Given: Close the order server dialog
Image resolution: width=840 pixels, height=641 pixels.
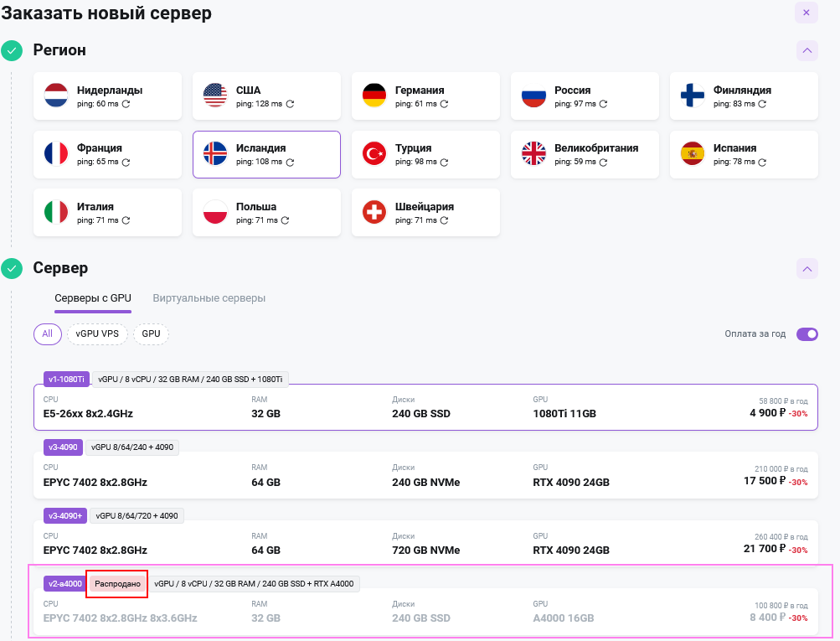Looking at the screenshot, I should (807, 13).
